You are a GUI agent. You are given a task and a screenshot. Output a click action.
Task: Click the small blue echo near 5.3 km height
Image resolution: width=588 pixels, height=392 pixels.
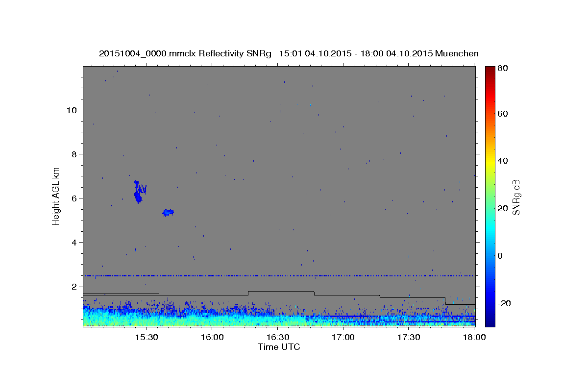[x=168, y=212]
